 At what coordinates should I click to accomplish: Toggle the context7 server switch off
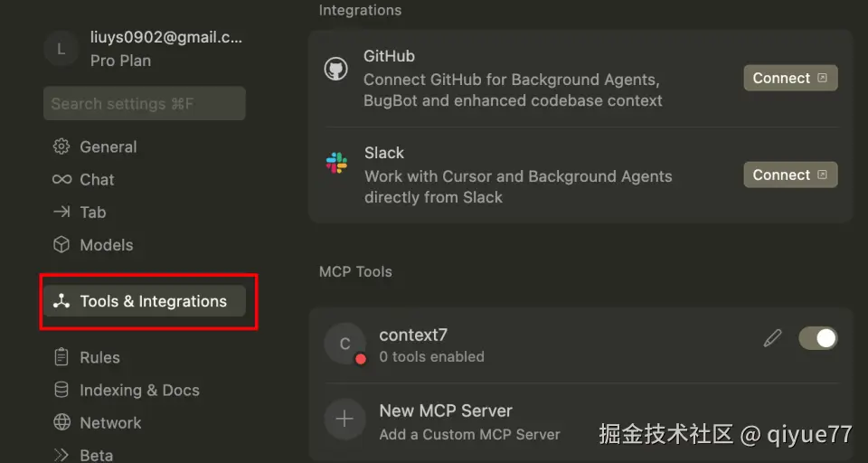click(817, 338)
